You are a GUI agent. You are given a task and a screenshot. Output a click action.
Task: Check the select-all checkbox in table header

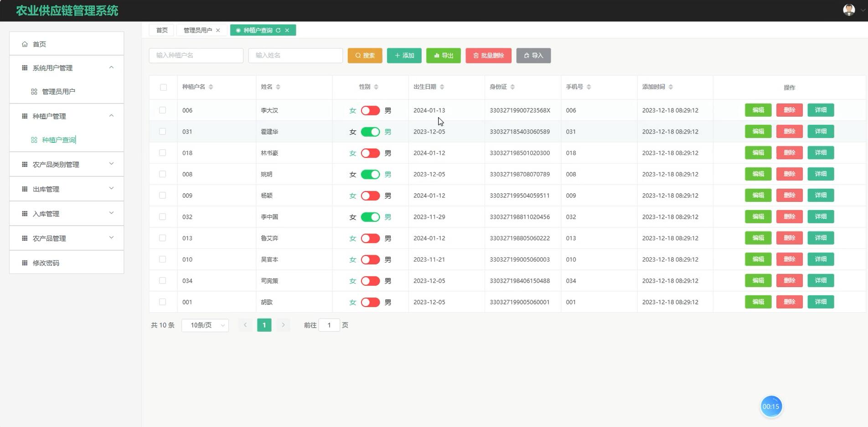pos(163,87)
